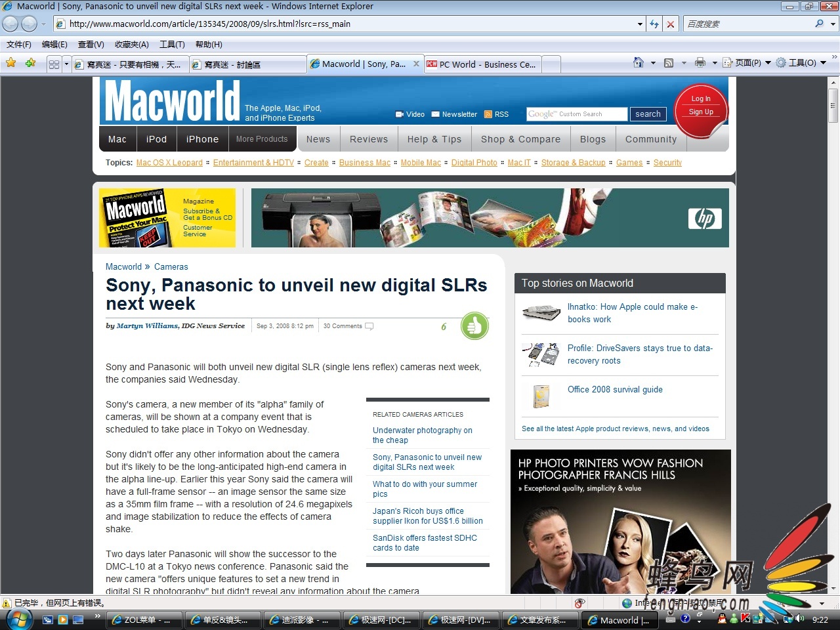Refresh the page with the refresh icon

654,24
